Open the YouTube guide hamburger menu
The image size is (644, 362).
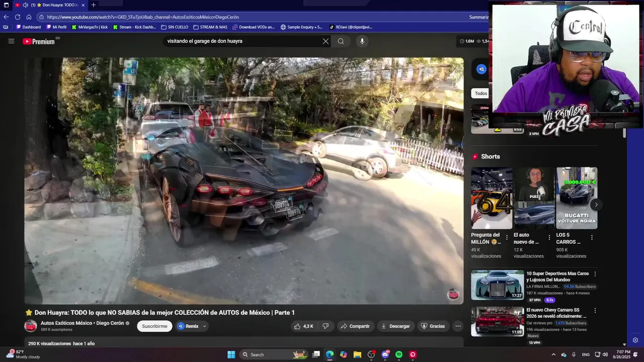click(11, 41)
